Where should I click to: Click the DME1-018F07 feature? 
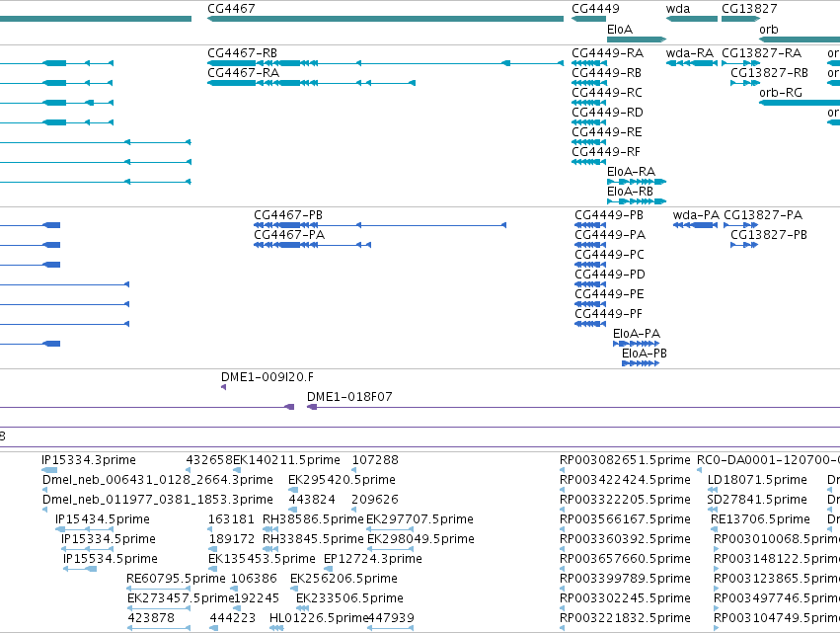click(573, 407)
